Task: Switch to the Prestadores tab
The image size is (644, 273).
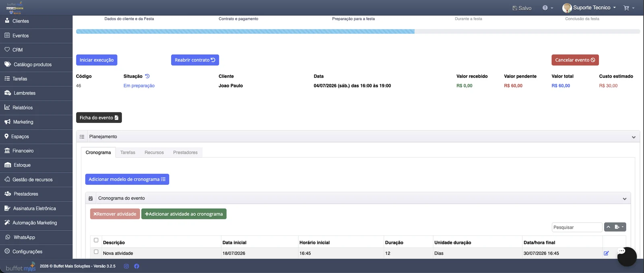Action: pyautogui.click(x=185, y=153)
